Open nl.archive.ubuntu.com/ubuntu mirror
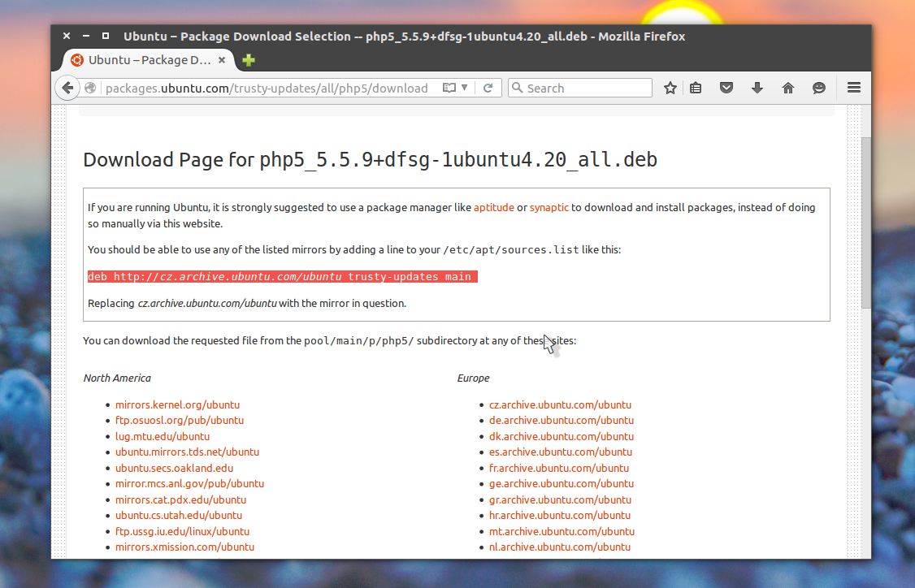The width and height of the screenshot is (915, 588). coord(560,547)
